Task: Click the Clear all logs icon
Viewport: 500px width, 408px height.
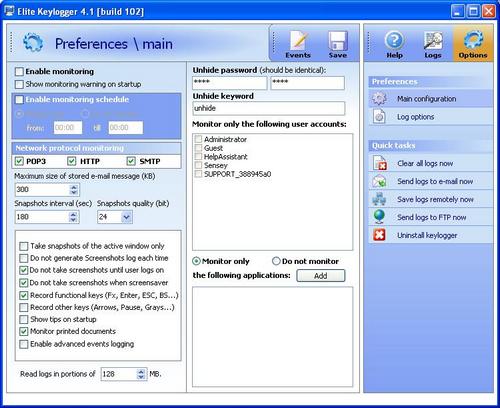Action: click(380, 163)
